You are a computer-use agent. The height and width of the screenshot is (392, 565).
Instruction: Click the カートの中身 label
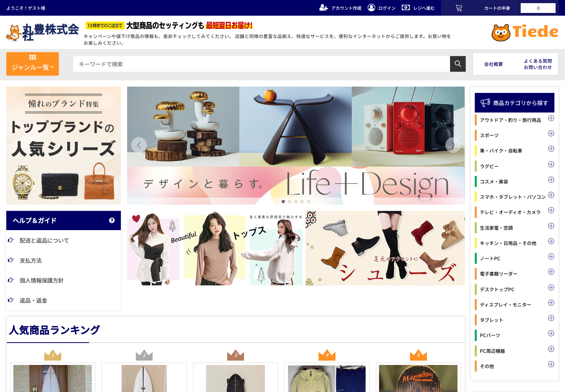(x=497, y=8)
